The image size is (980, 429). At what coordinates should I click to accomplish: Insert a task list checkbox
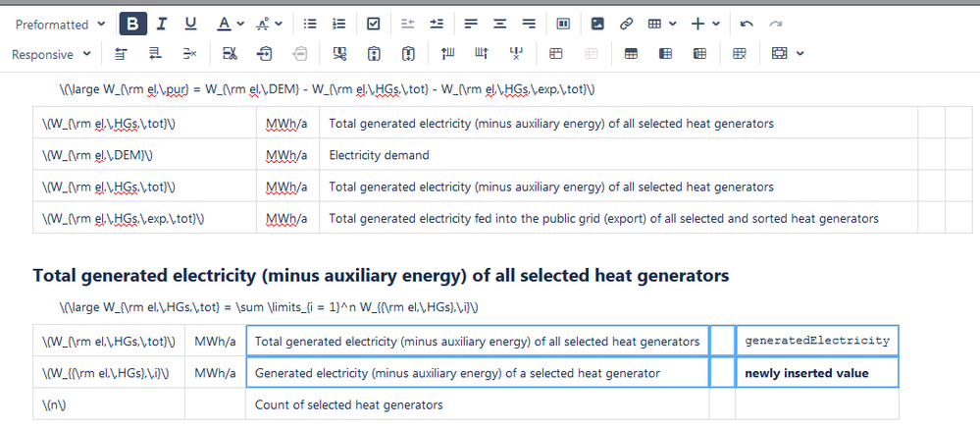[x=373, y=24]
